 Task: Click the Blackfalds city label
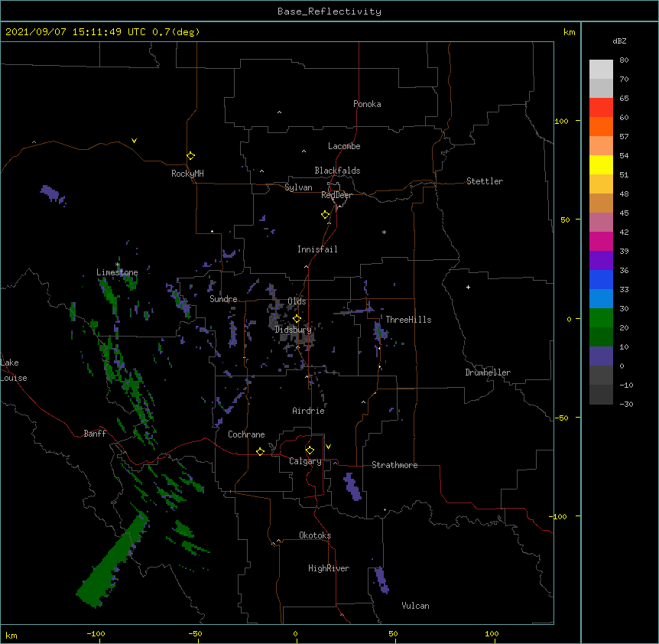337,171
